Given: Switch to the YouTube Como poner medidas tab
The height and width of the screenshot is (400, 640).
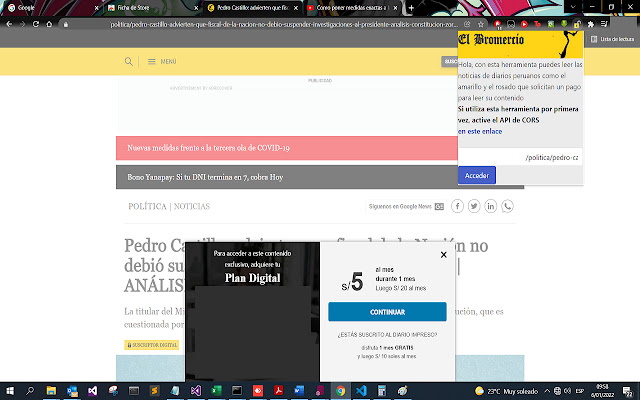Looking at the screenshot, I should point(352,8).
